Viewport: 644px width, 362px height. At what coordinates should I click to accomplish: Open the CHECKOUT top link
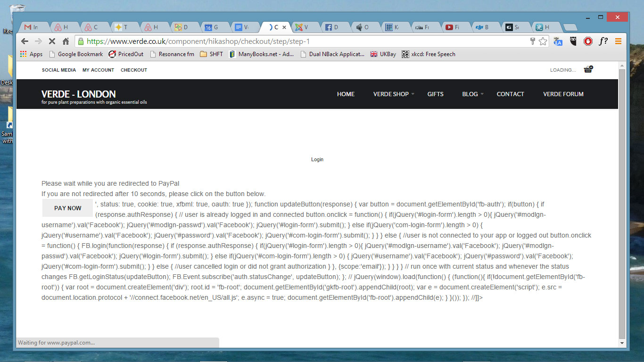pos(134,70)
